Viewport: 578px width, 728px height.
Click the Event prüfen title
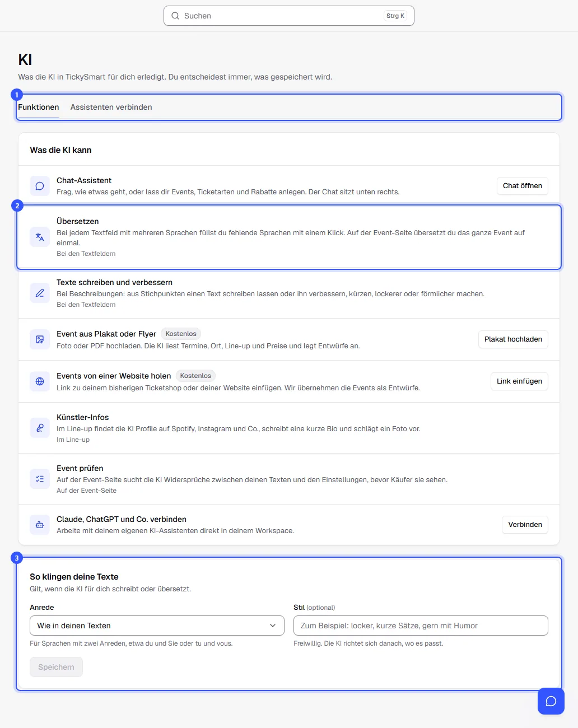pos(80,468)
